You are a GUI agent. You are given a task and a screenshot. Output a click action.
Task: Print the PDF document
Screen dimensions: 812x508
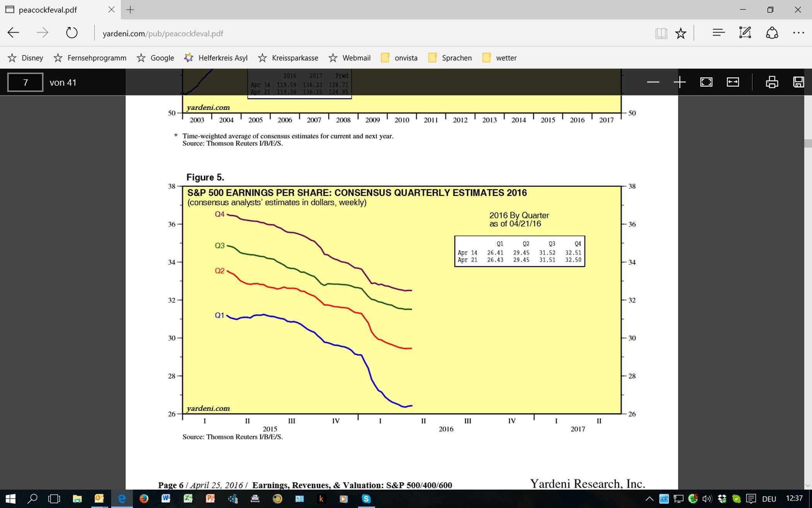point(772,82)
